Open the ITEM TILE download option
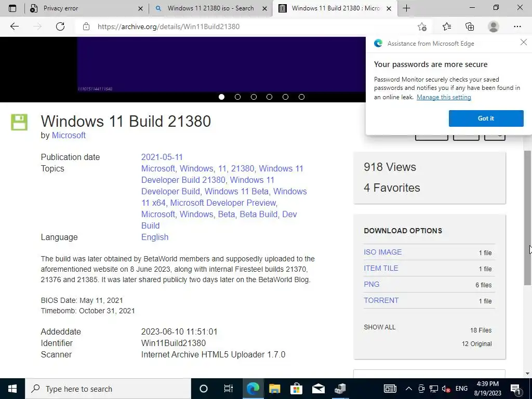 pos(381,268)
